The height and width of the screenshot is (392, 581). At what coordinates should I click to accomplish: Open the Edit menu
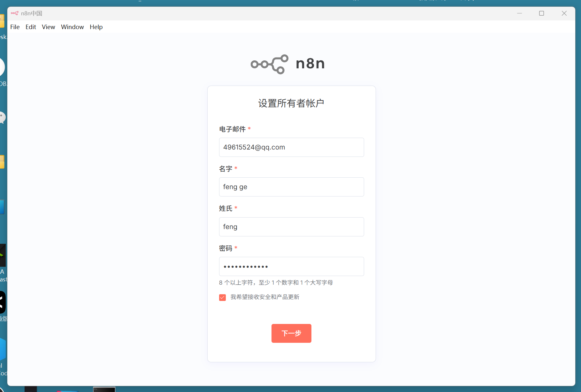31,27
